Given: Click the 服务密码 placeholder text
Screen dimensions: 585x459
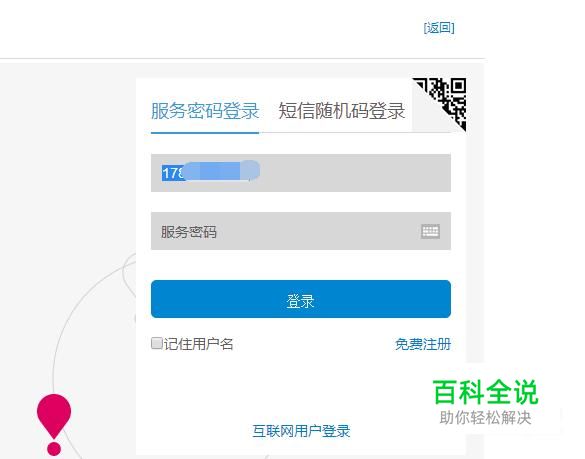Looking at the screenshot, I should tap(189, 232).
